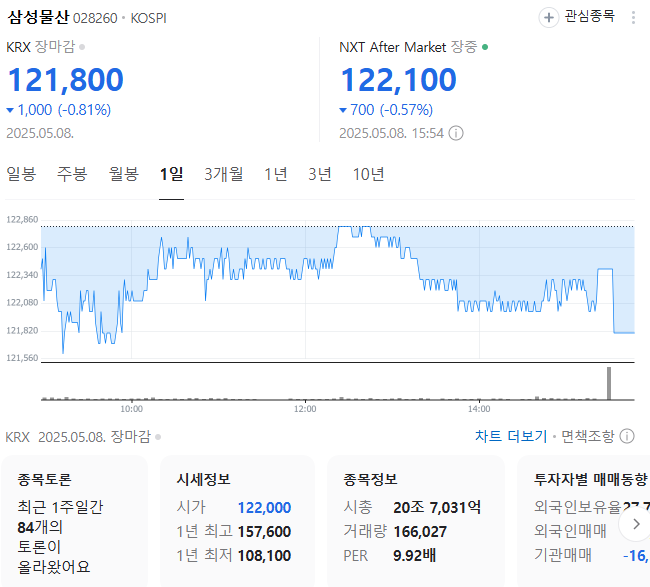The width and height of the screenshot is (650, 587).
Task: Select the 10년 chart range tab
Action: pyautogui.click(x=368, y=174)
